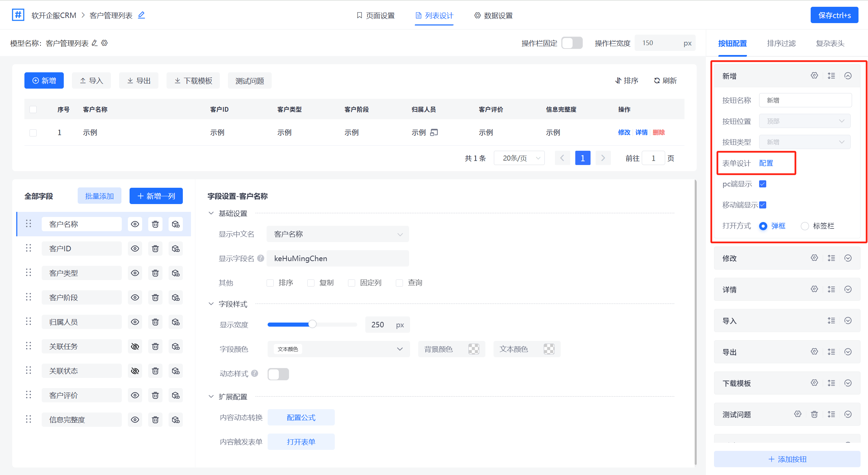The height and width of the screenshot is (475, 868).
Task: Click model name settings gear icon
Action: coord(104,43)
